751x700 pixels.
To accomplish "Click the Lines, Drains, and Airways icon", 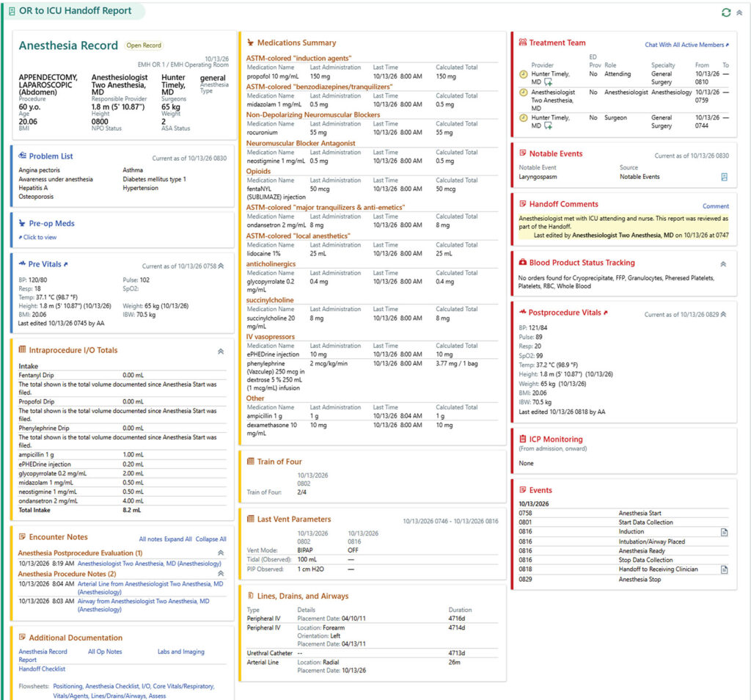I will [x=250, y=596].
